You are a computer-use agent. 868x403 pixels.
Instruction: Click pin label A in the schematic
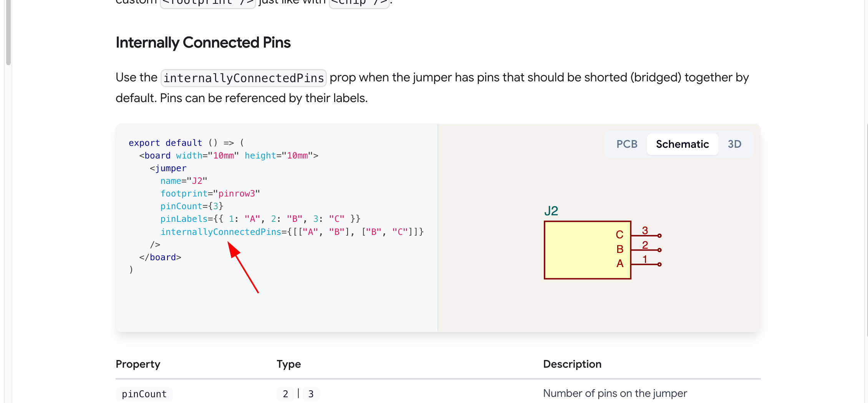click(620, 263)
